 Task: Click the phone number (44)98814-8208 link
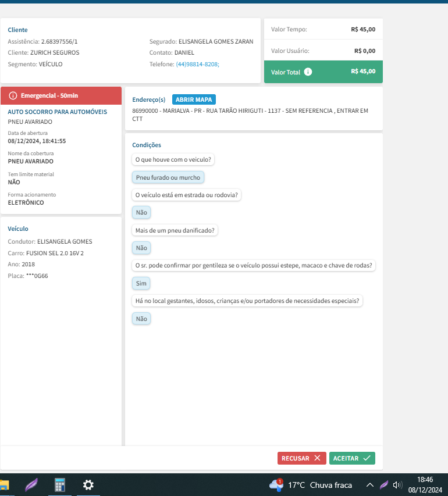(197, 64)
